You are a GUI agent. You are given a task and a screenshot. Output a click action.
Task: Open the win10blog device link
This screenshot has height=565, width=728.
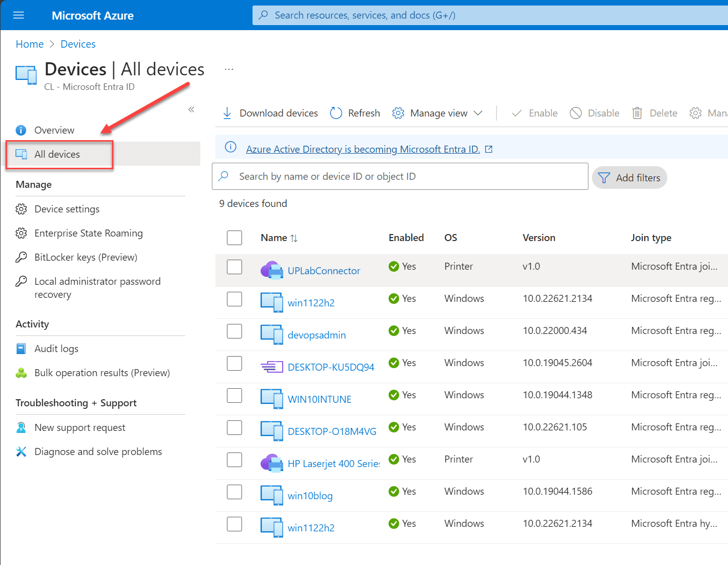310,496
